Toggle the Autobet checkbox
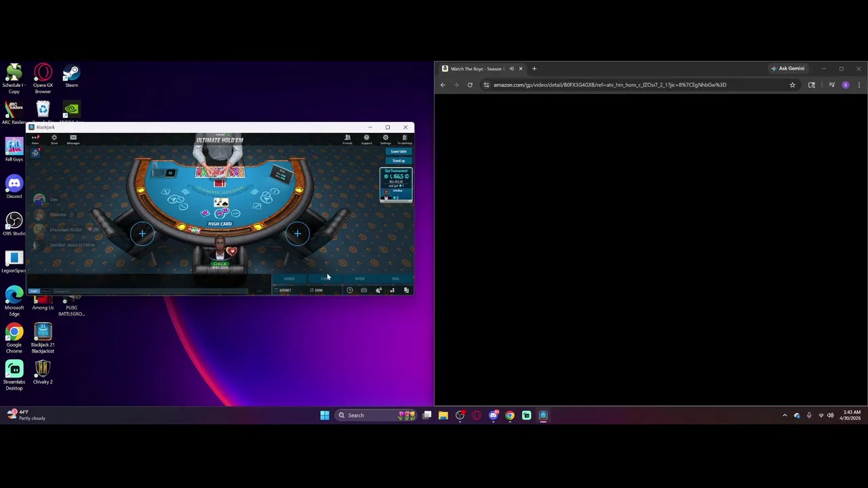The width and height of the screenshot is (868, 488). pyautogui.click(x=277, y=291)
